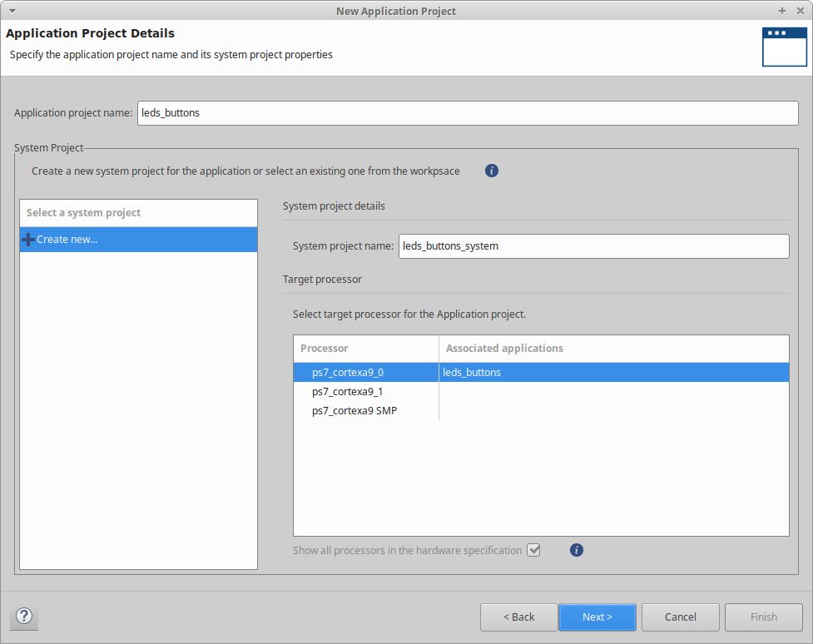The width and height of the screenshot is (813, 644).
Task: Click info icon next to show processors checkbox
Action: click(577, 550)
